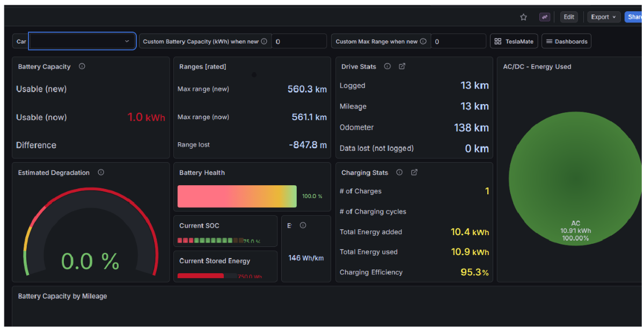Click the blue Share button
Screen dimensions: 644x328
pos(634,17)
